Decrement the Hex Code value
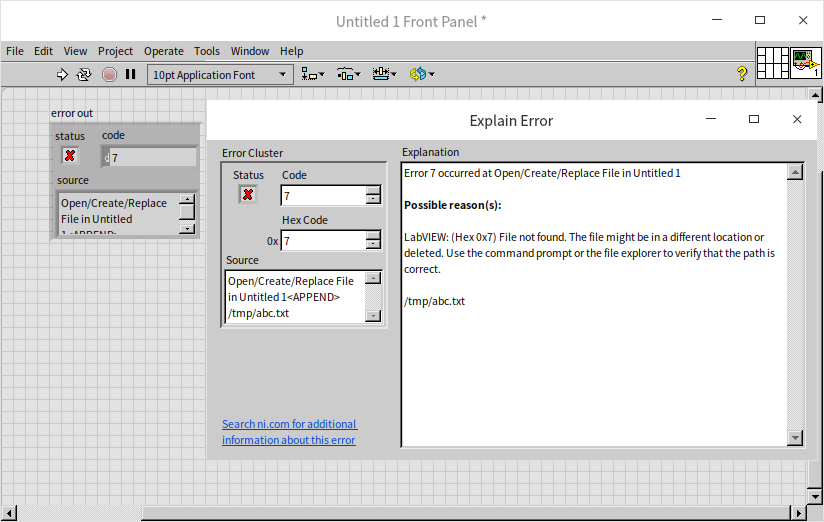 373,245
